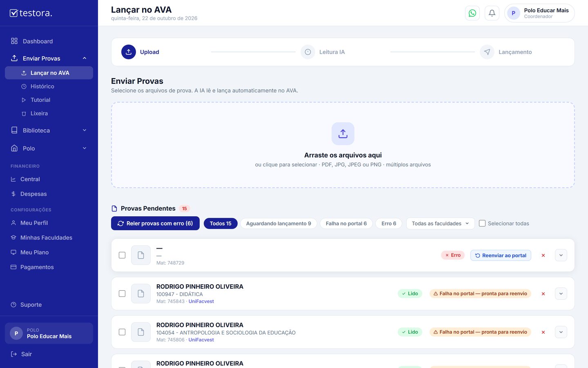
Task: Filter by Aguardando lançamento 9
Action: 278,223
